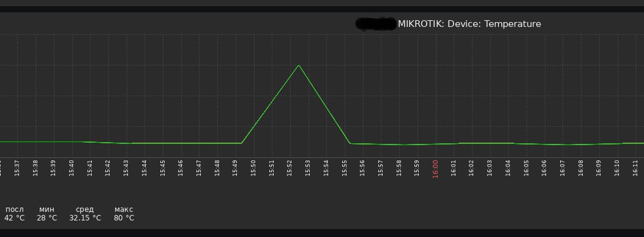Click the макс column header in legend

coord(124,209)
